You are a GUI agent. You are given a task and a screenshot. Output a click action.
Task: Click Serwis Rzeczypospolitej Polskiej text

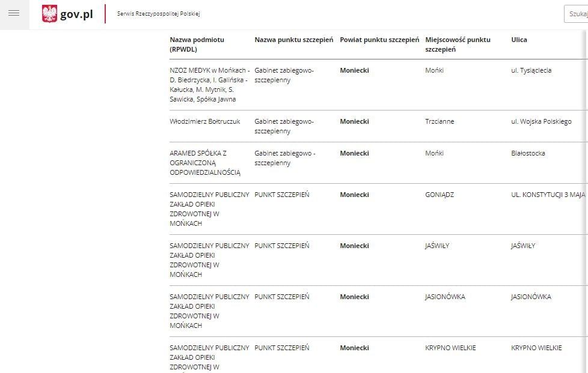pyautogui.click(x=158, y=14)
